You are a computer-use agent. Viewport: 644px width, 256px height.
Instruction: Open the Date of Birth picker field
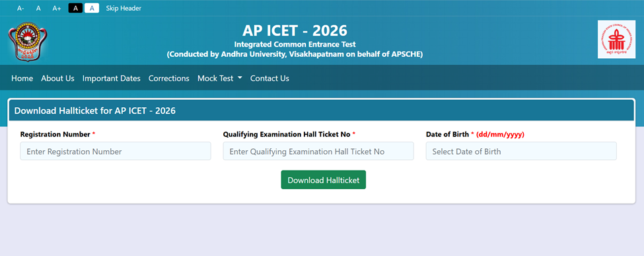pos(521,151)
